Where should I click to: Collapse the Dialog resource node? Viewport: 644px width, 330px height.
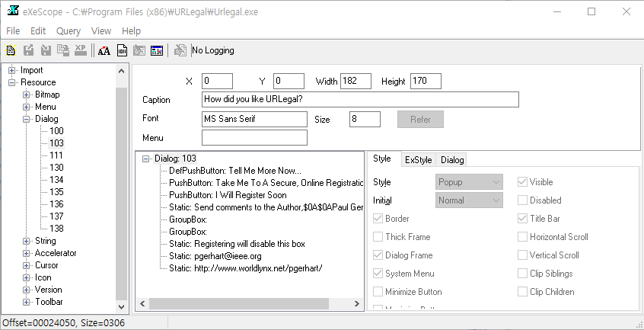click(27, 119)
